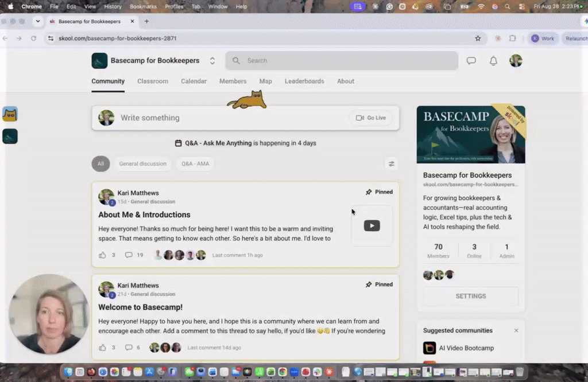Select the All posts filter
588x382 pixels.
[100, 163]
